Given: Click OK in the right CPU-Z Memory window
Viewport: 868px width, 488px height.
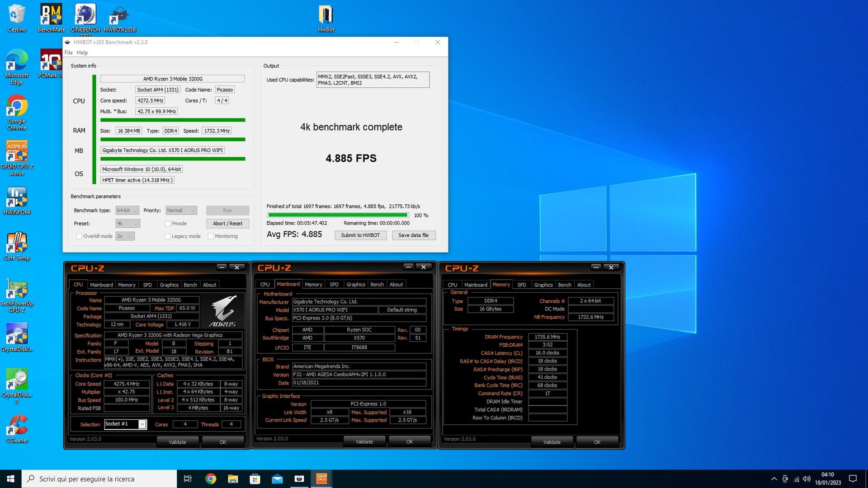Looking at the screenshot, I should tap(597, 442).
